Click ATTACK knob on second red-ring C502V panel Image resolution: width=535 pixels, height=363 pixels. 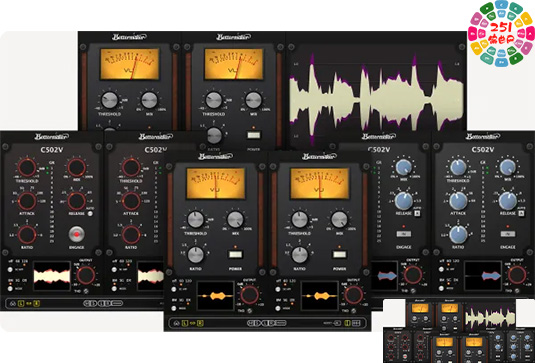[x=131, y=201]
